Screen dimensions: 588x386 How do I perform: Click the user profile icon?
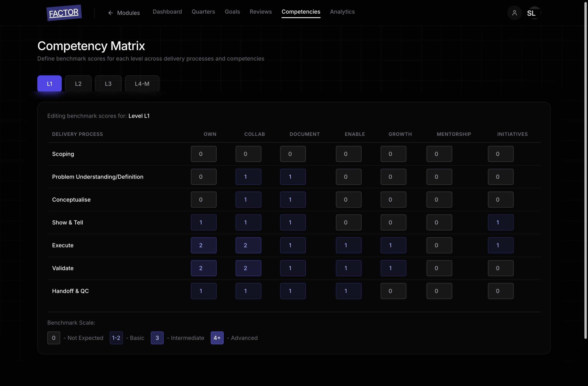tap(514, 13)
